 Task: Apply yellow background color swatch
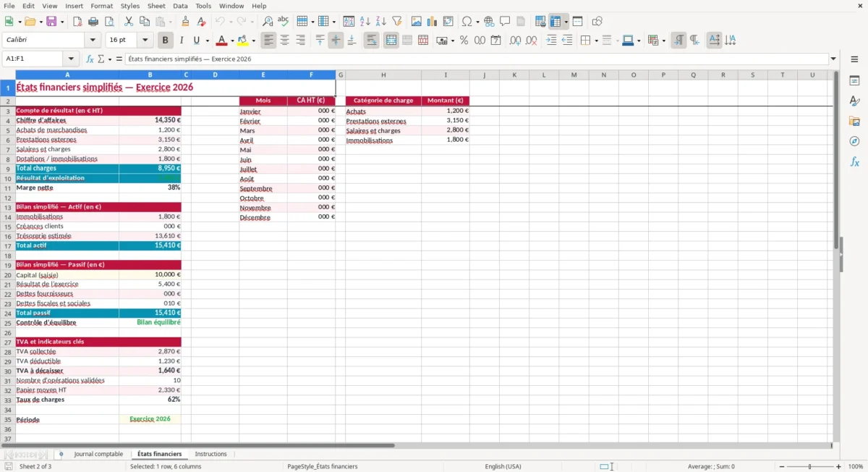(244, 41)
